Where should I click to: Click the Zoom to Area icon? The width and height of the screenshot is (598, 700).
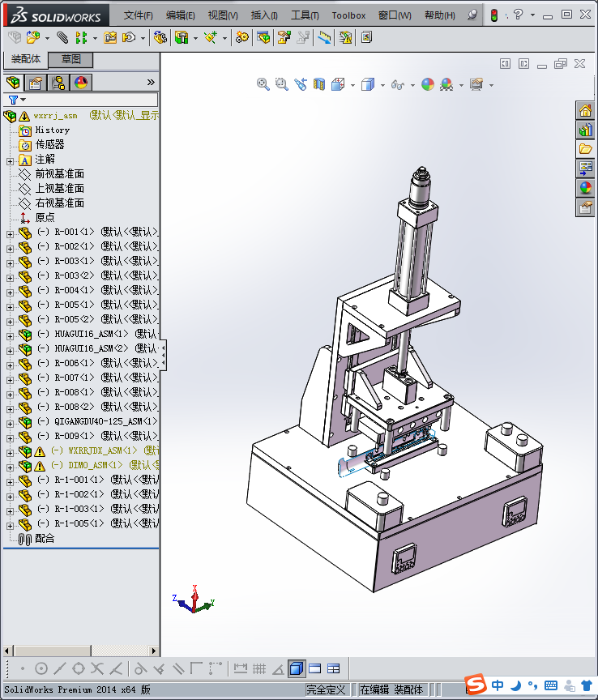click(x=281, y=84)
